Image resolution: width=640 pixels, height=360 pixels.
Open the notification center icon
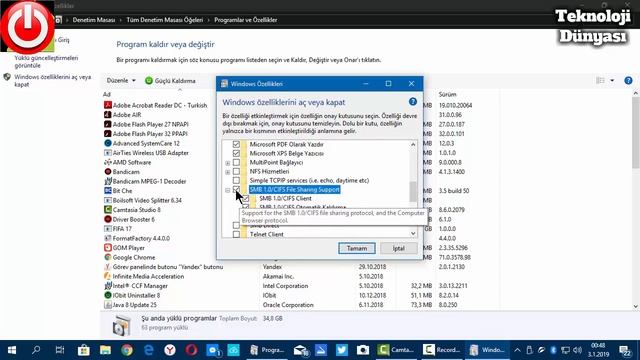624,350
